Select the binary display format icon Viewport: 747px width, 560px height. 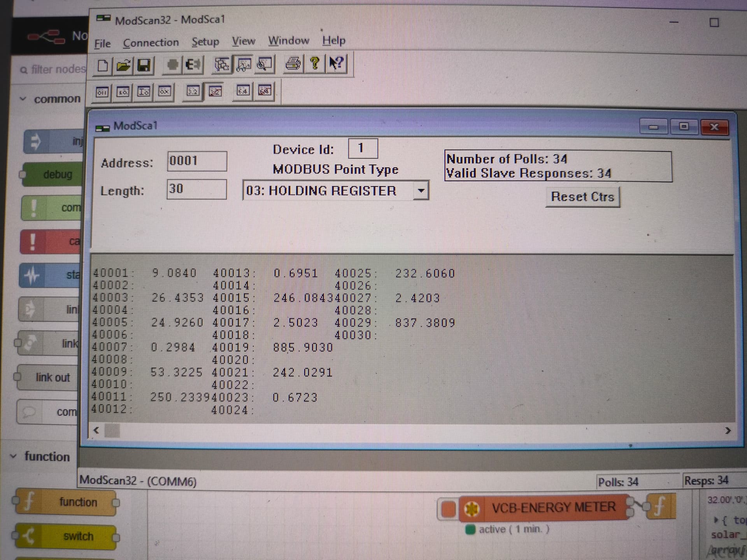pyautogui.click(x=102, y=92)
